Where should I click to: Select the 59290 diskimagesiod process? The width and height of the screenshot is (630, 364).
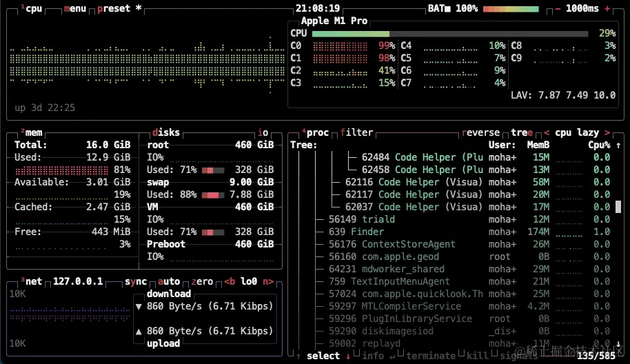point(453,332)
